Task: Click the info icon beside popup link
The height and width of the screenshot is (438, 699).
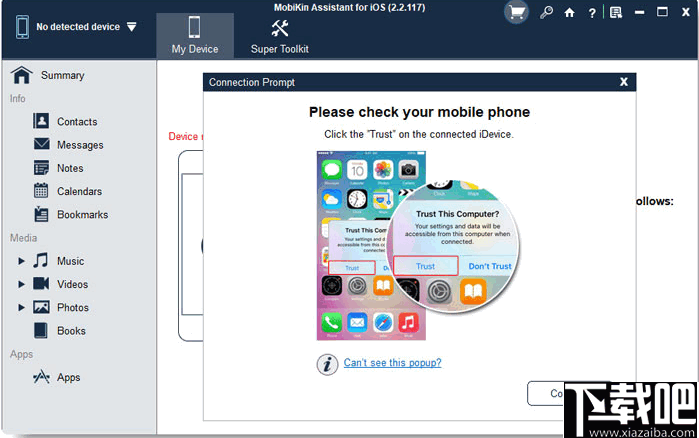Action: pyautogui.click(x=327, y=365)
